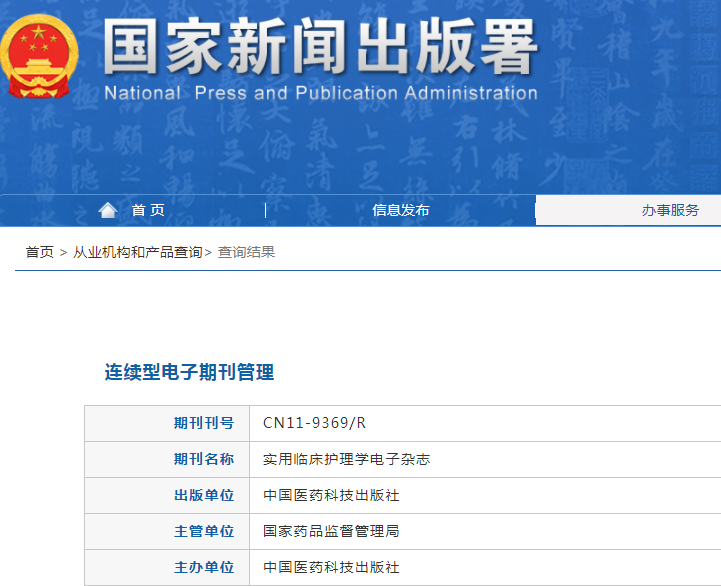
Task: Click the 国家新闻出版署 site title
Action: [320, 47]
